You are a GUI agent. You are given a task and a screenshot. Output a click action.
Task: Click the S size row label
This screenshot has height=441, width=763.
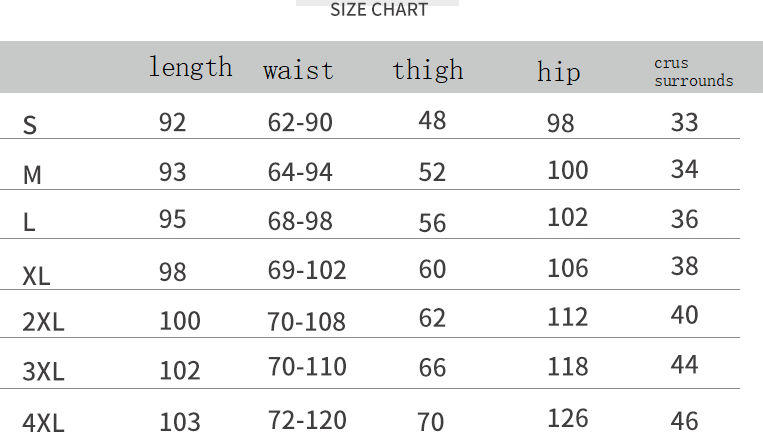coord(30,125)
